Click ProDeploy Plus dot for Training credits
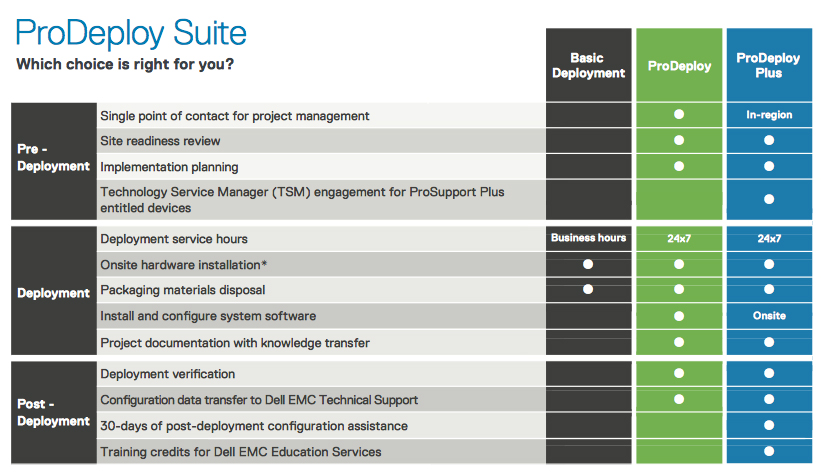The width and height of the screenshot is (821, 472). (x=769, y=451)
